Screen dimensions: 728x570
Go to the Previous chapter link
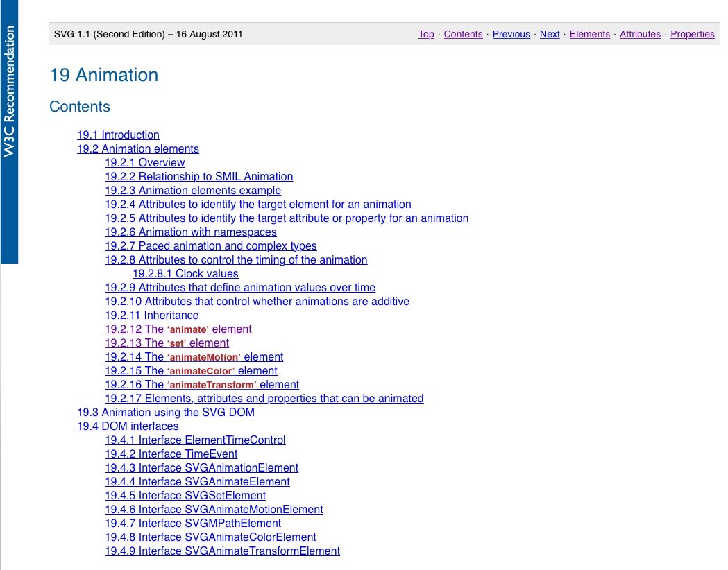point(511,34)
